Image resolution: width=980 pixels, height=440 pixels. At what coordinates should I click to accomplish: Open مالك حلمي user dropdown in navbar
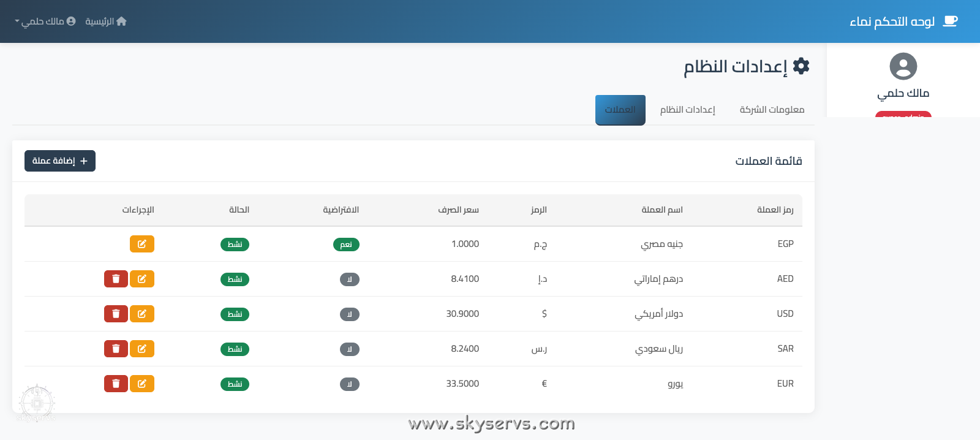[45, 21]
